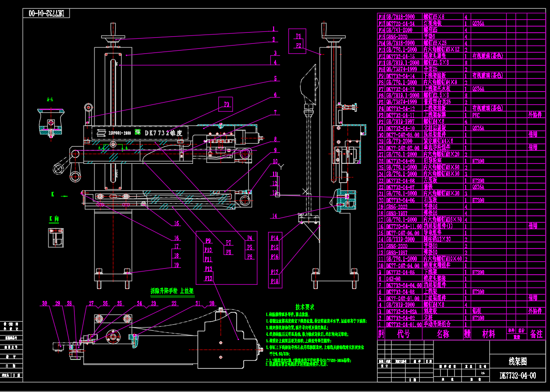The image size is (550, 392).
Task: Select part code 'DK7732-04-04.00' in the parts list
Action: [404, 285]
